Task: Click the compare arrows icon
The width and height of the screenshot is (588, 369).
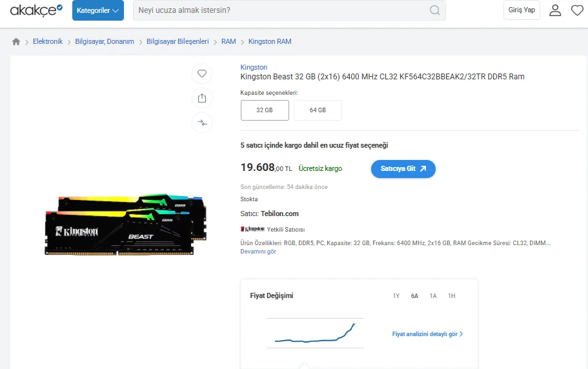Action: tap(202, 123)
